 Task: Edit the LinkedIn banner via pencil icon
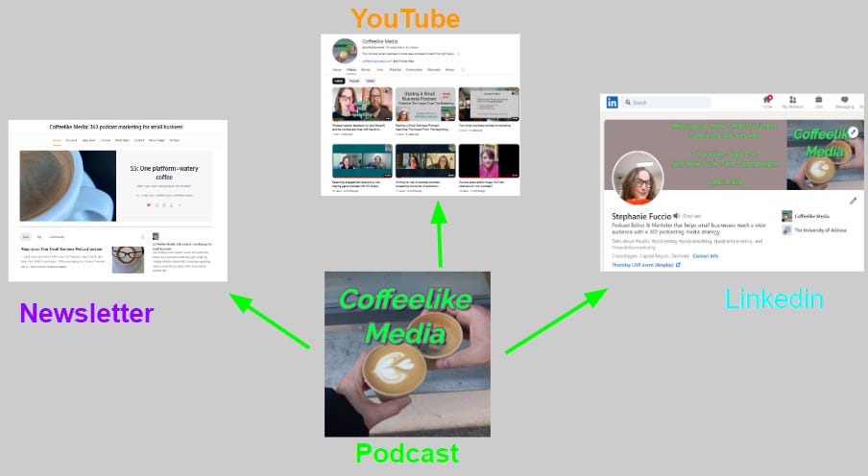tap(853, 132)
